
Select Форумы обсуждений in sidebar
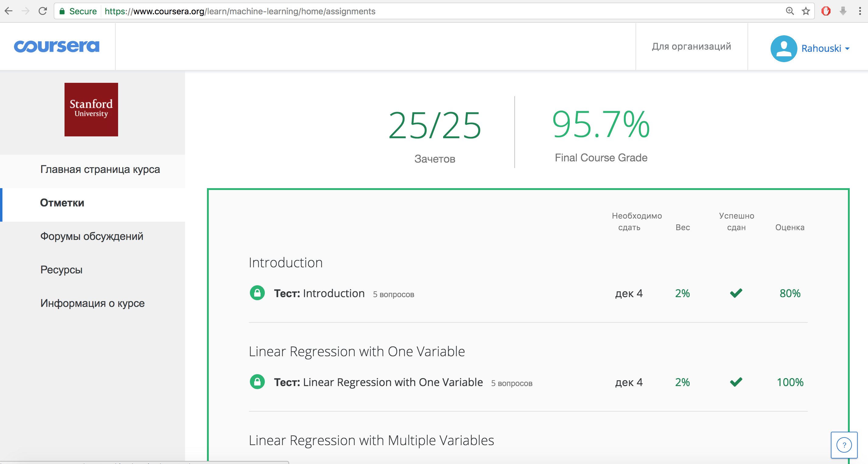[x=92, y=236]
